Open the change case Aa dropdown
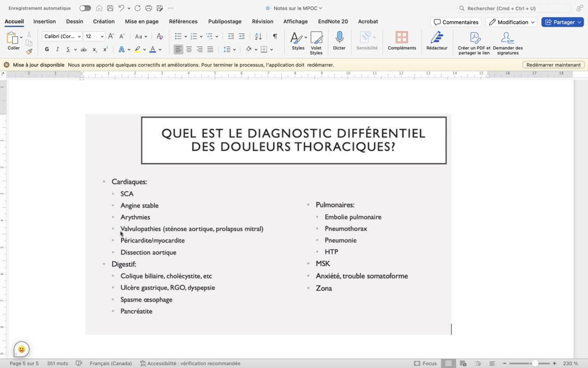 click(x=141, y=36)
